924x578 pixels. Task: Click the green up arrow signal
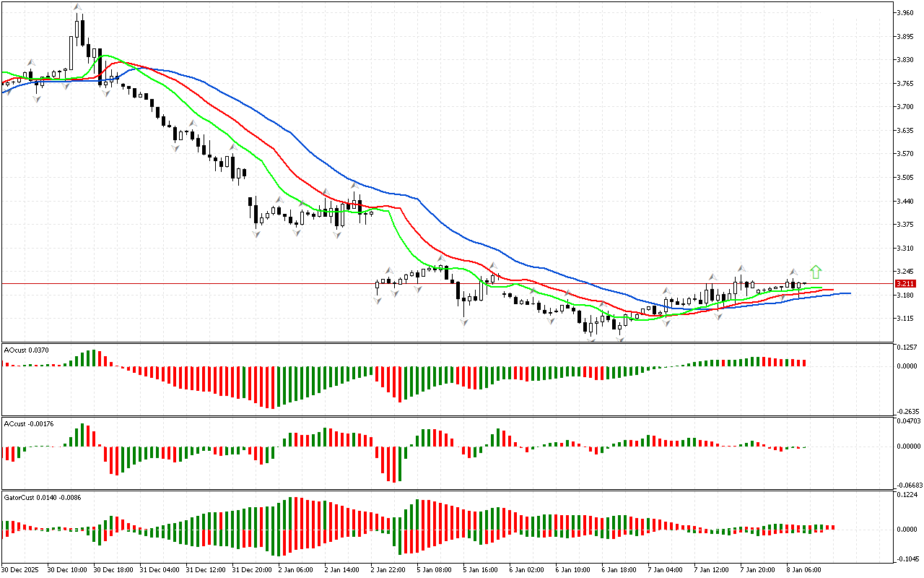pyautogui.click(x=816, y=272)
